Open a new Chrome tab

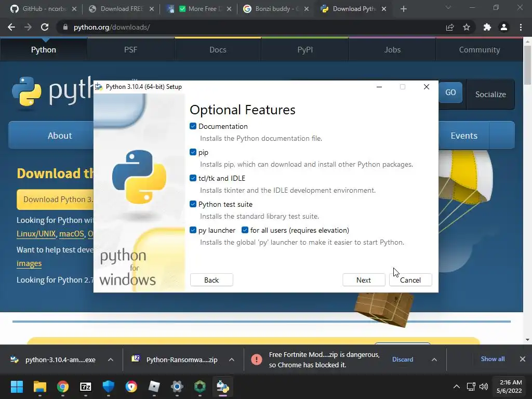coord(403,9)
